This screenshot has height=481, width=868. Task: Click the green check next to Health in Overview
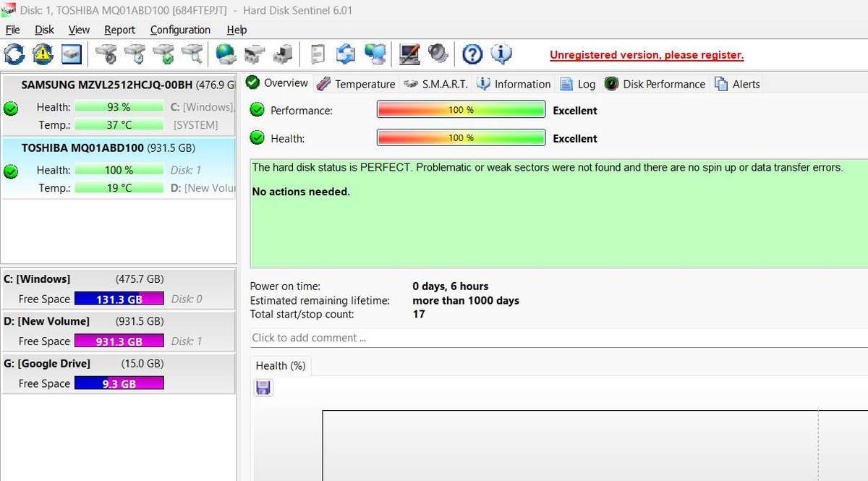click(257, 137)
